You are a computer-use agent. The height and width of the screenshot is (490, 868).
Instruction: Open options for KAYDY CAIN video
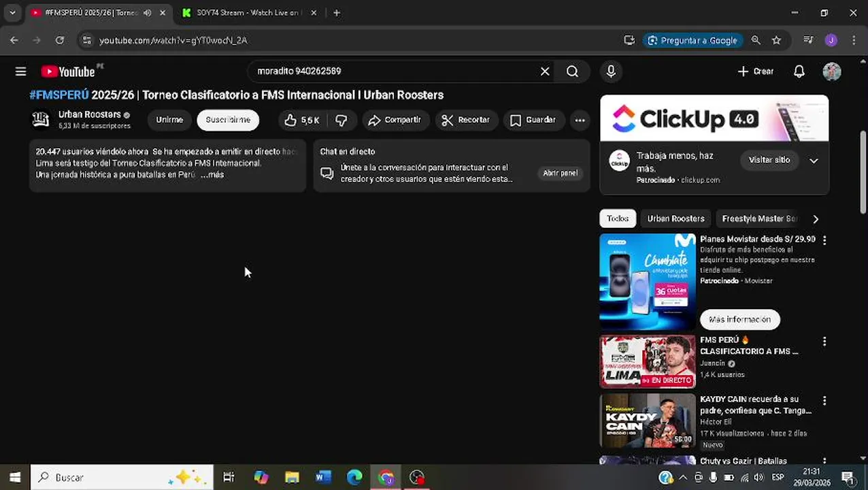click(824, 400)
